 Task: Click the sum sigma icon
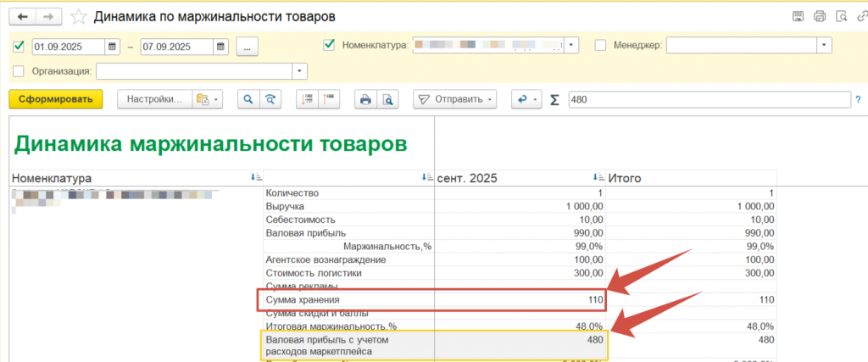tap(555, 99)
